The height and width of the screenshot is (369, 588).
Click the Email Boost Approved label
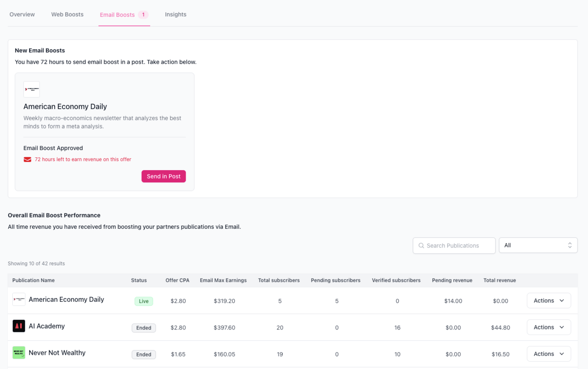53,148
